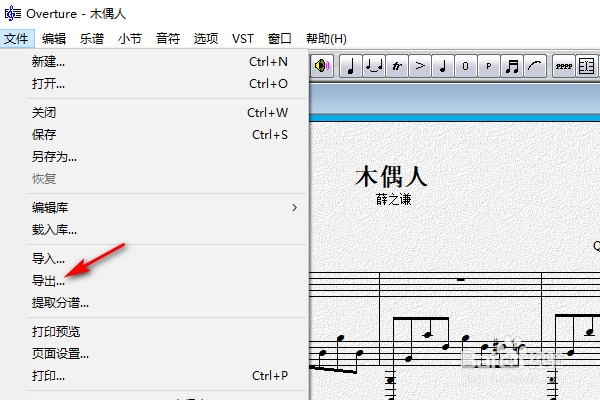
Task: Open the VST menu
Action: [x=243, y=39]
